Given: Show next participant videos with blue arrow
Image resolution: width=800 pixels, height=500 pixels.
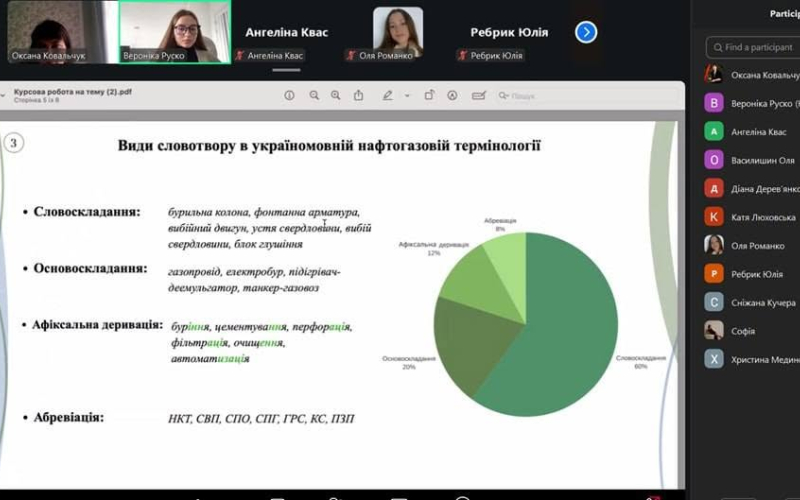Looking at the screenshot, I should 586,33.
